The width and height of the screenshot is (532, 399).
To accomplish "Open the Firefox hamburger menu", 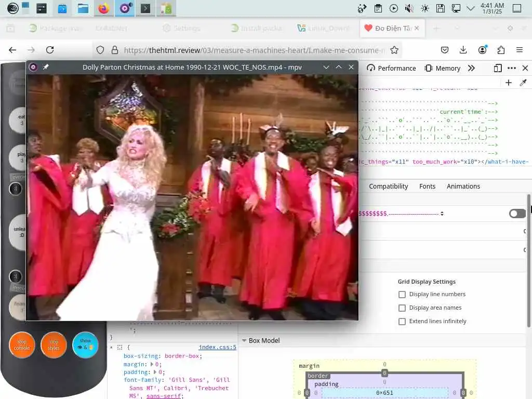I will pyautogui.click(x=520, y=50).
